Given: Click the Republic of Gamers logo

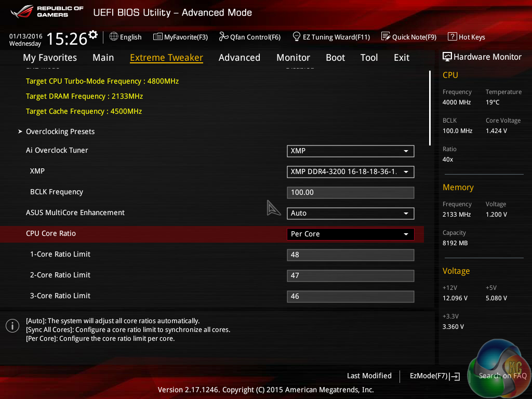Looking at the screenshot, I should coord(47,11).
